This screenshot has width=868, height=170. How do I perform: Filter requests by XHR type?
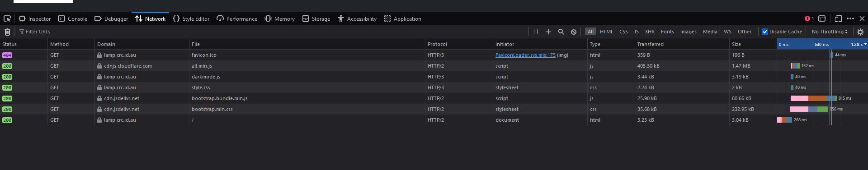[650, 32]
